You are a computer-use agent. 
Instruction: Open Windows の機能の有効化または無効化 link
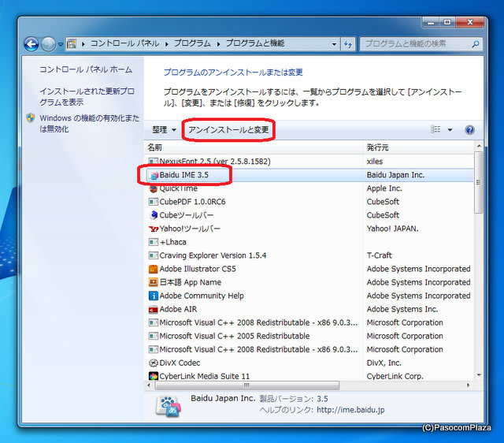tap(89, 124)
